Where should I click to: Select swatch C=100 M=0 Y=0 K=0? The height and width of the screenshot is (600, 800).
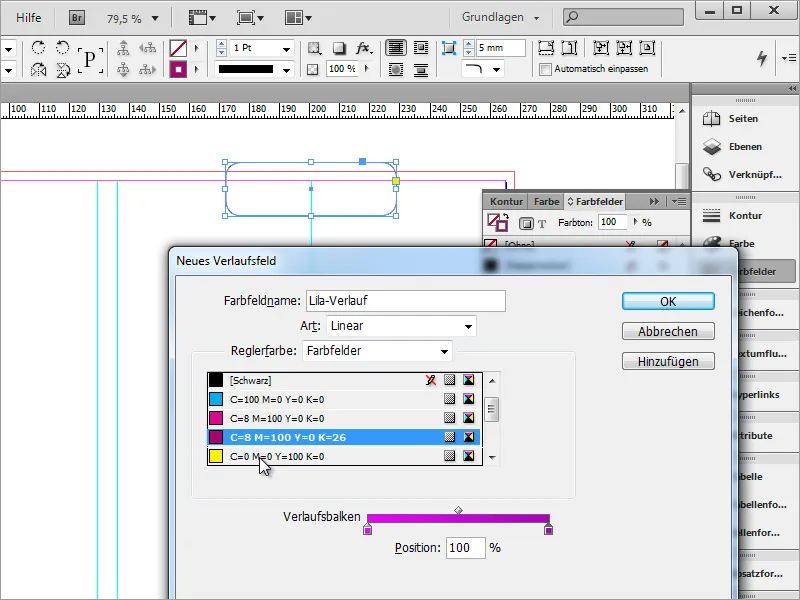[x=343, y=399]
